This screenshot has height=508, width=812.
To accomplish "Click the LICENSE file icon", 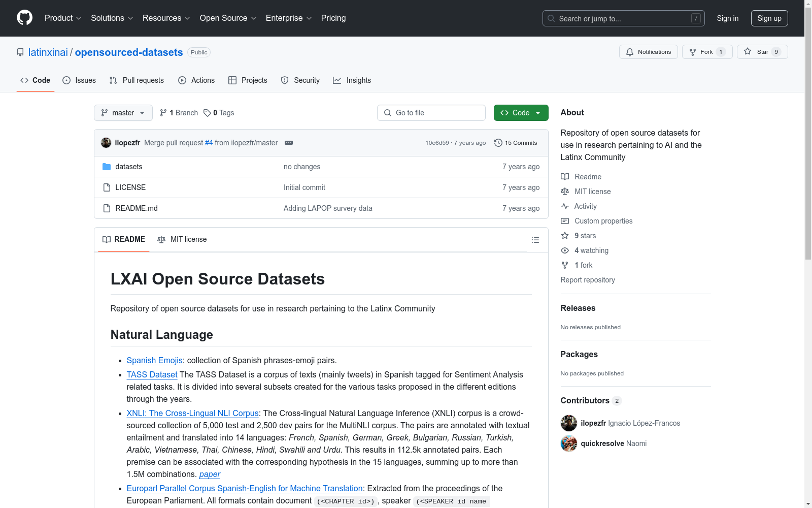I will (x=107, y=187).
